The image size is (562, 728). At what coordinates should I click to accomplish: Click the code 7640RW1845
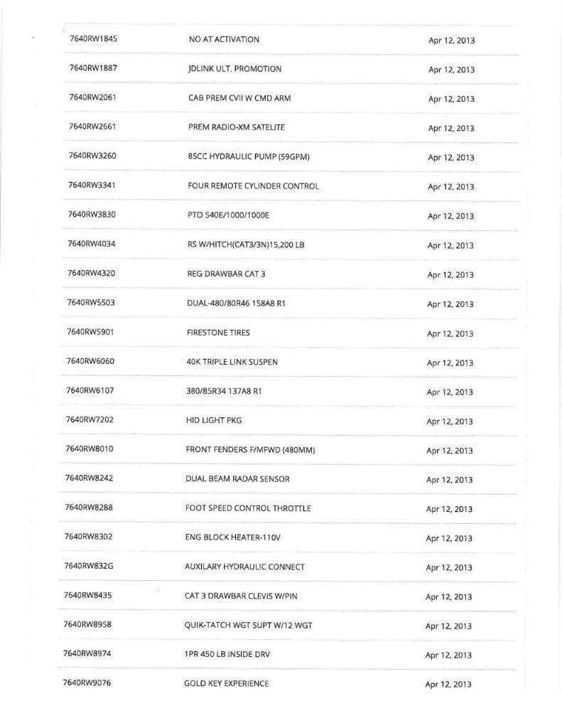coord(94,38)
